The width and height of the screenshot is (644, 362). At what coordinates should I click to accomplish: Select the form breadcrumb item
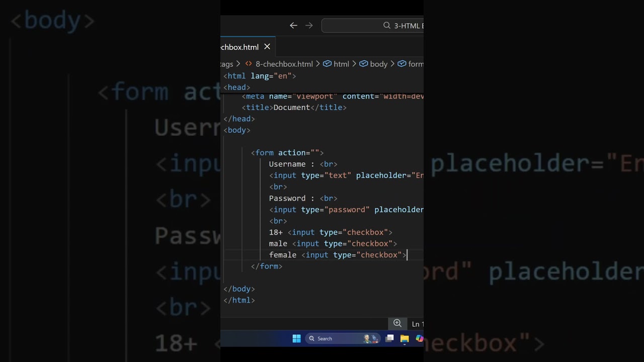click(411, 64)
